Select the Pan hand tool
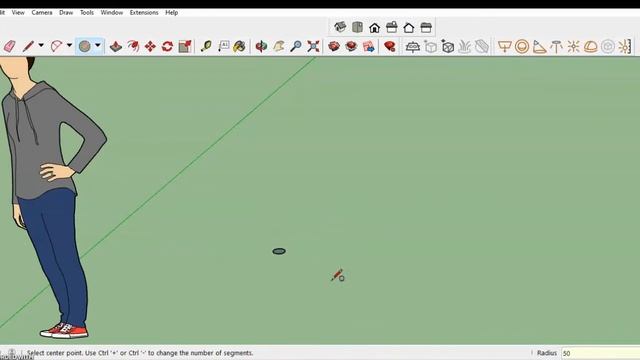The width and height of the screenshot is (640, 360). tap(279, 46)
